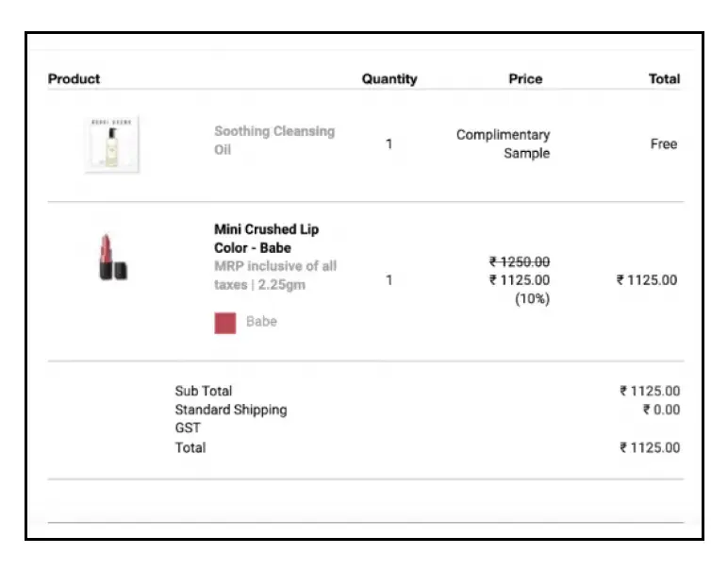
Task: Click the MRP inclusive of all taxes text
Action: point(275,275)
